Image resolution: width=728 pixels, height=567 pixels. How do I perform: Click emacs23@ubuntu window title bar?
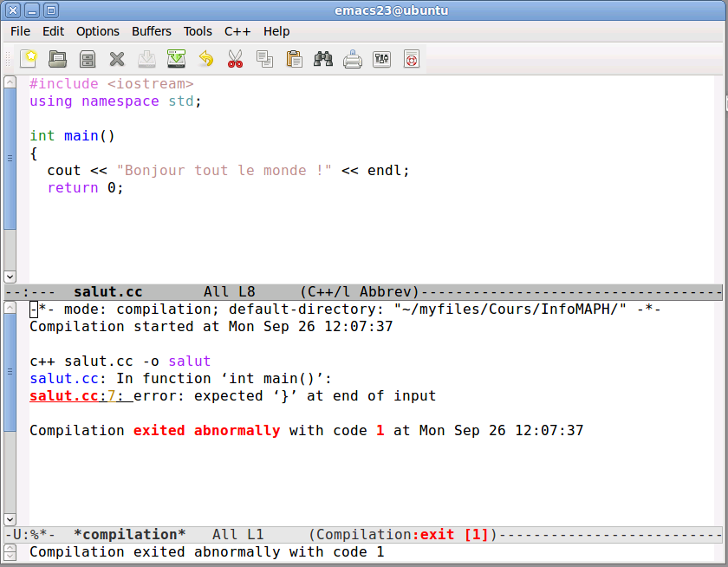click(x=391, y=10)
